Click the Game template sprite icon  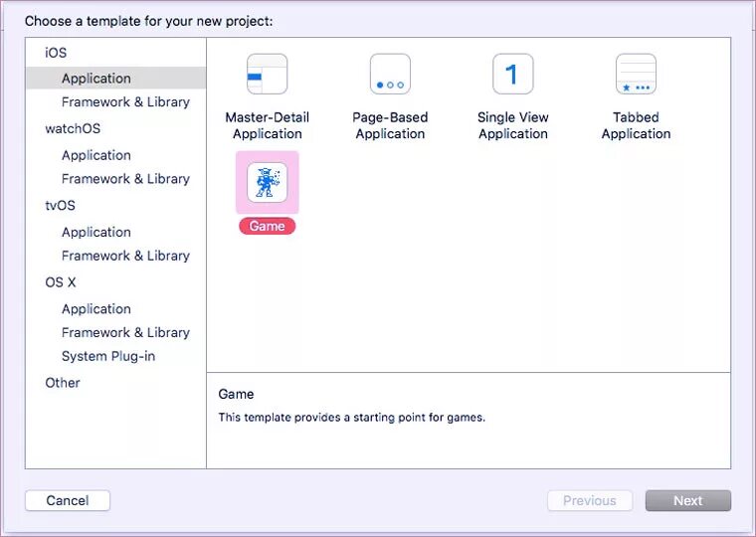(268, 182)
